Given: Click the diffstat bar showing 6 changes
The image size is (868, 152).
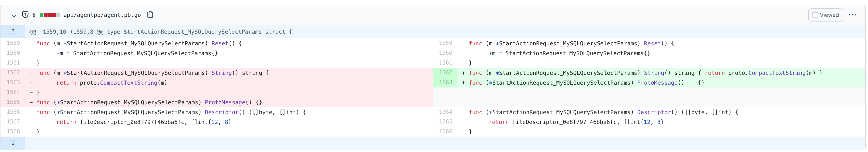Looking at the screenshot, I should click(x=50, y=15).
